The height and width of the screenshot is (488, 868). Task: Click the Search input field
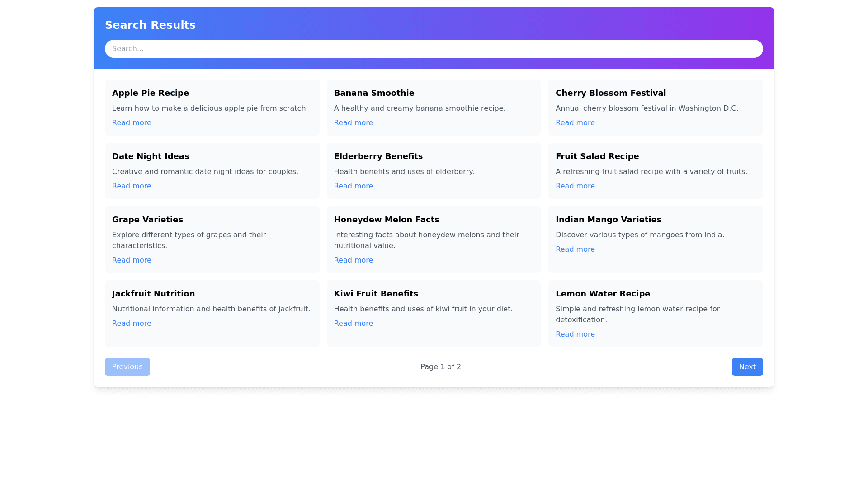point(434,49)
